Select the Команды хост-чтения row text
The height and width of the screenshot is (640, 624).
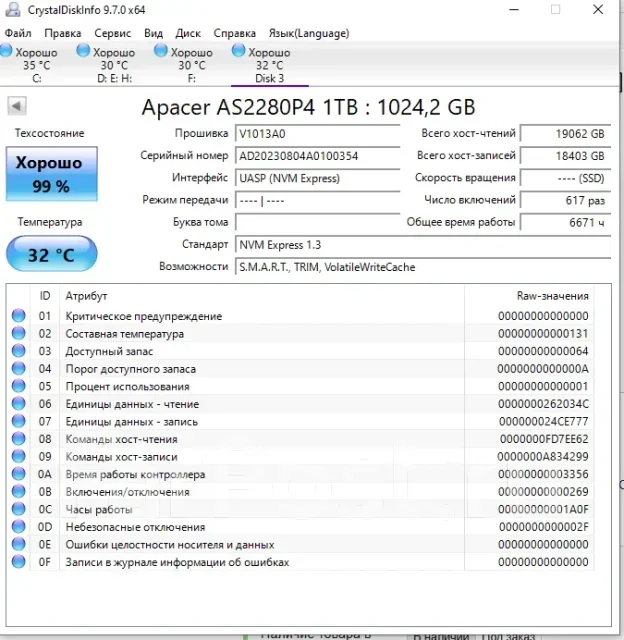point(121,439)
